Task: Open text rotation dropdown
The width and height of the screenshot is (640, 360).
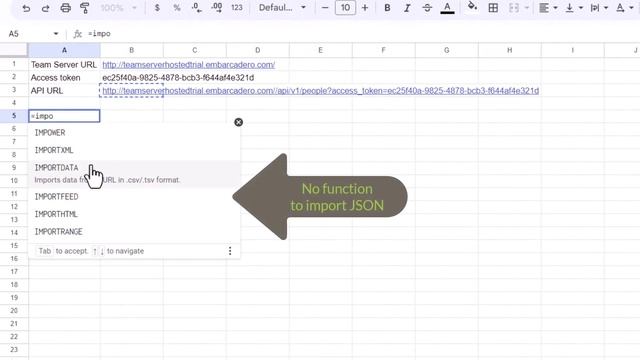Action: pos(624,8)
